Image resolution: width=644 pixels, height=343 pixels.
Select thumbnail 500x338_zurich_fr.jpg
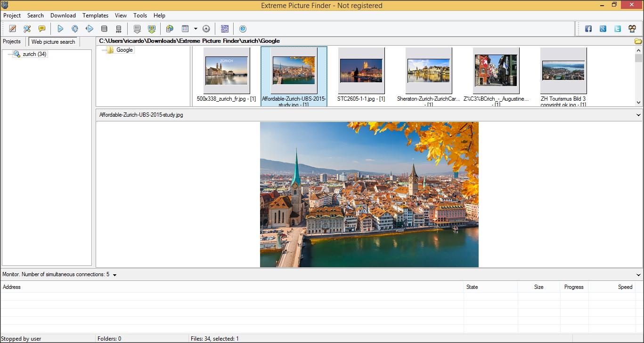(x=227, y=71)
